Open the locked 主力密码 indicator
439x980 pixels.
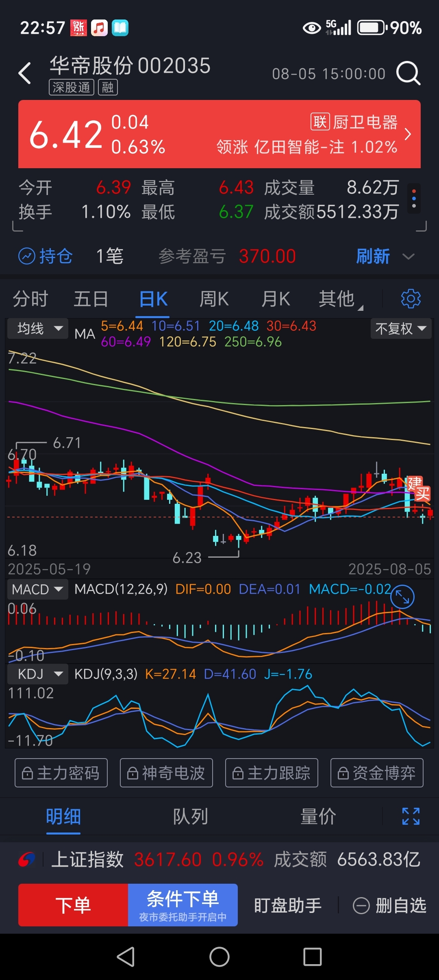coord(61,773)
